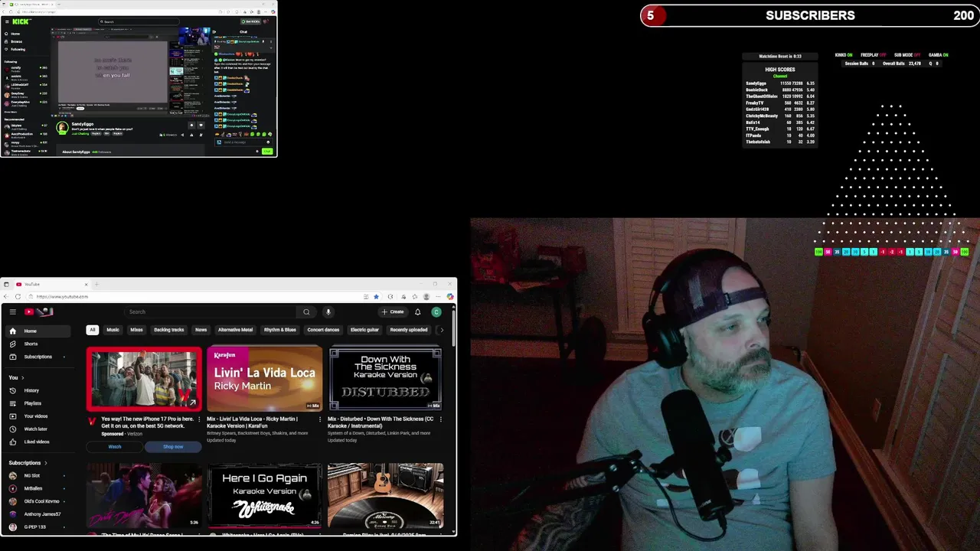Viewport: 980px width, 551px height.
Task: Close the YouTube browser tab
Action: point(86,284)
